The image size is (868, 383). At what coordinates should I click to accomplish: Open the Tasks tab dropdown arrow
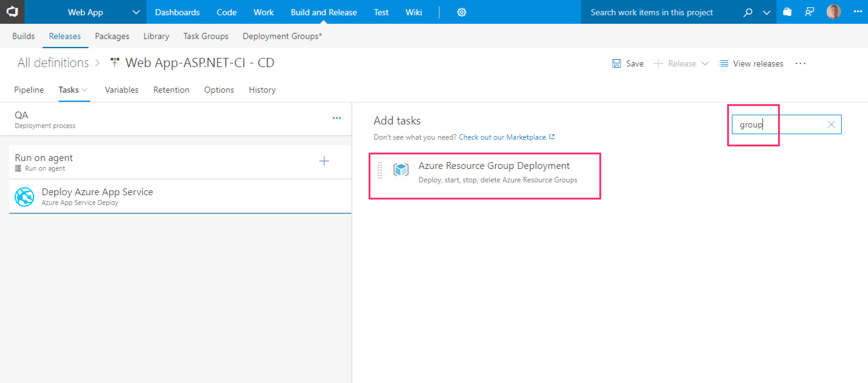[85, 90]
